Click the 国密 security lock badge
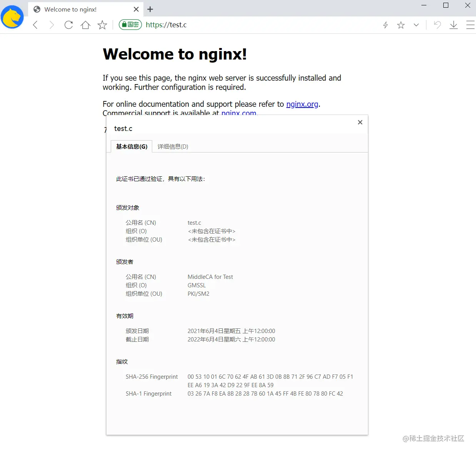 pyautogui.click(x=130, y=25)
